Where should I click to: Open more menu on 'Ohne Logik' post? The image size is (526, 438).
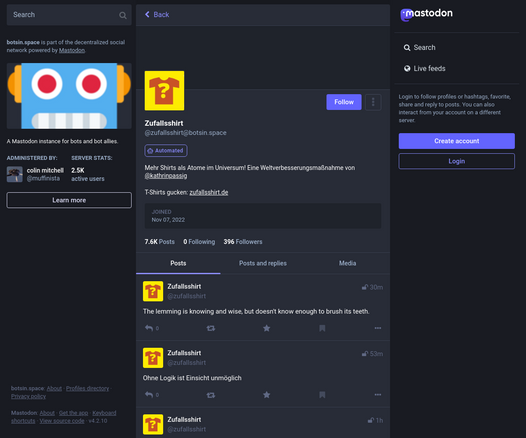378,395
